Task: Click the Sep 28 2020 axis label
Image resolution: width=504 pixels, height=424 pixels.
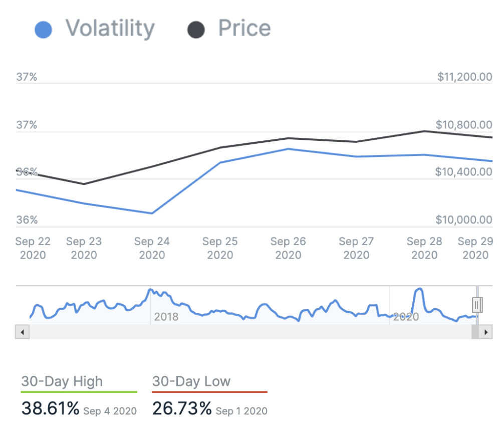Action: [x=424, y=248]
